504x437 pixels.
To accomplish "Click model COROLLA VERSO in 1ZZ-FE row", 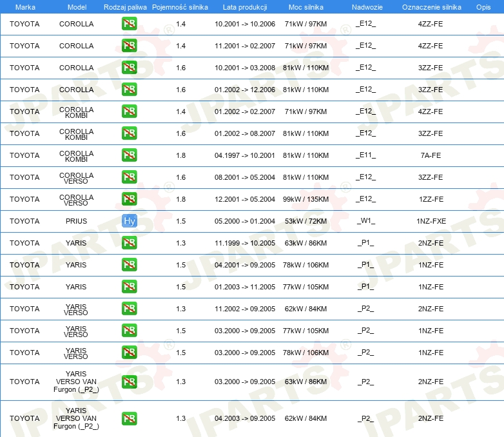I will [x=77, y=200].
